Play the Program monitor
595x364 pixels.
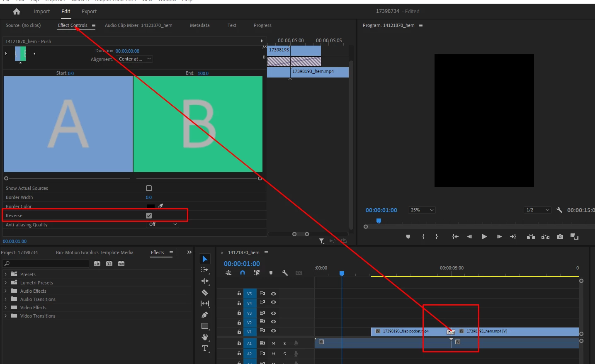coord(484,236)
